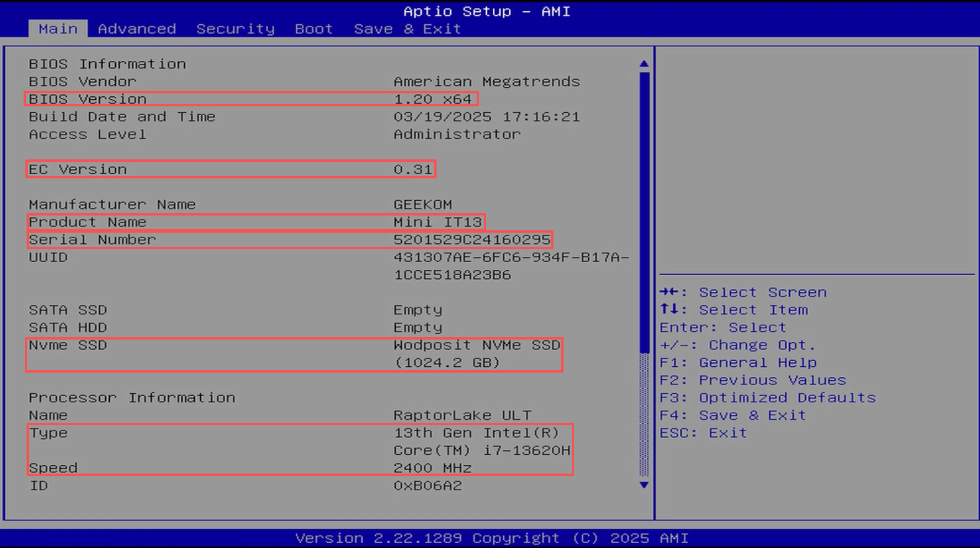Click the processor Speed 2400 MHz row
This screenshot has width=980, height=548.
click(x=299, y=468)
